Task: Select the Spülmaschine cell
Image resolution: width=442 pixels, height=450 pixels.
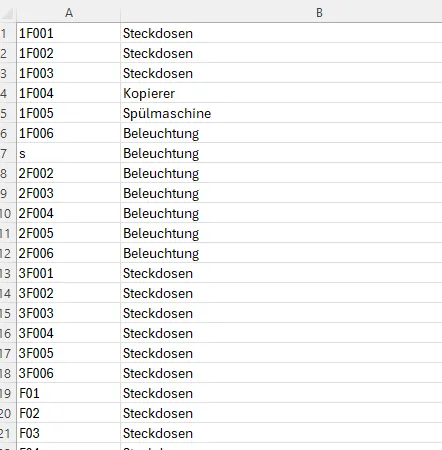Action: click(281, 113)
